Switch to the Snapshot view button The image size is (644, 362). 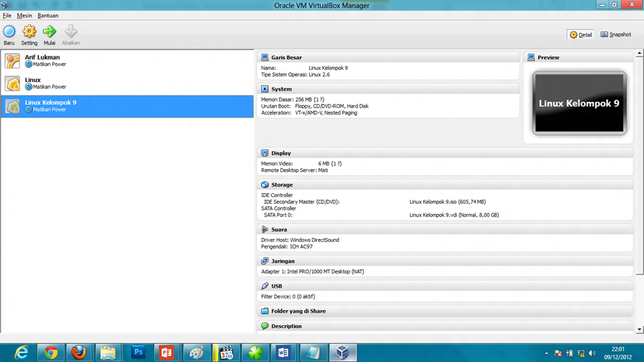point(616,34)
